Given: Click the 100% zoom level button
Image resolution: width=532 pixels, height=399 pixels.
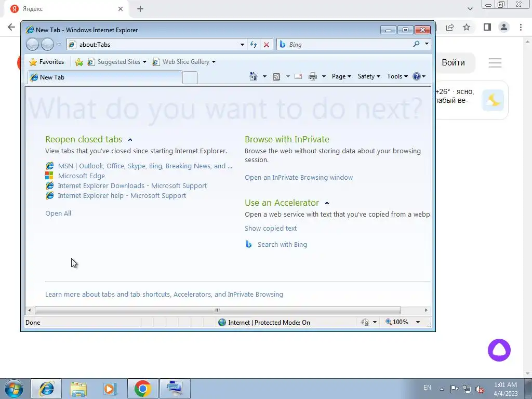Looking at the screenshot, I should pos(397,322).
